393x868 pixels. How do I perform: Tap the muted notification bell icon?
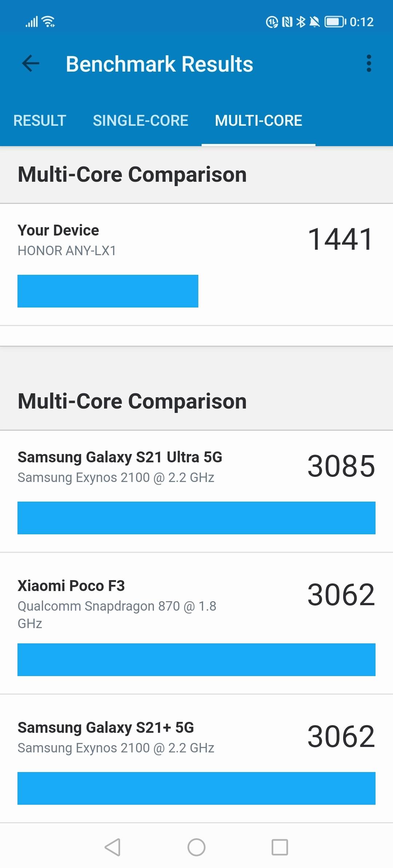coord(314,22)
